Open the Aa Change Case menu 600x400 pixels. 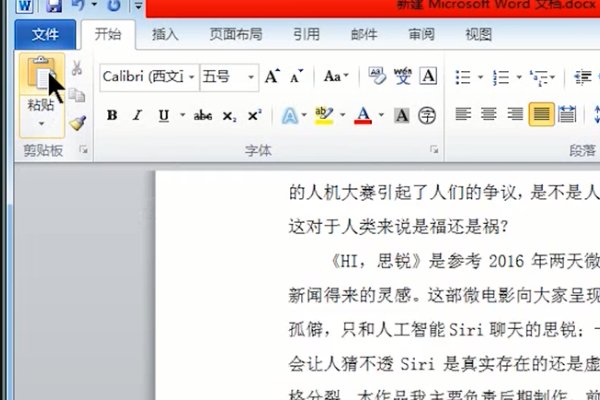tap(336, 76)
